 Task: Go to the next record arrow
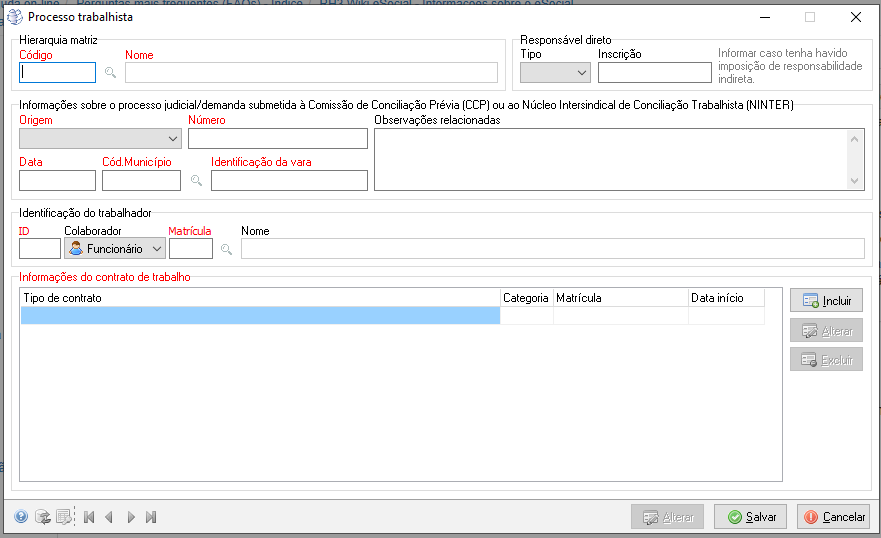click(x=131, y=517)
